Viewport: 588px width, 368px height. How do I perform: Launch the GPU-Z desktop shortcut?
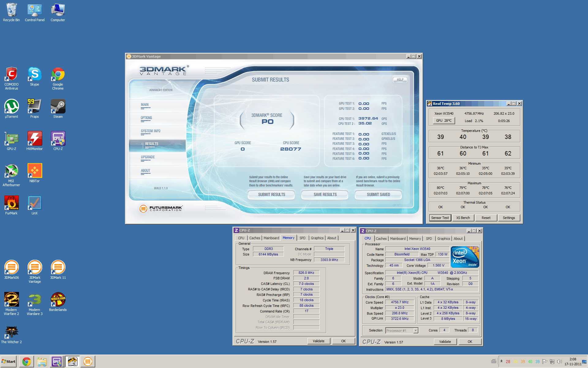coord(11,139)
